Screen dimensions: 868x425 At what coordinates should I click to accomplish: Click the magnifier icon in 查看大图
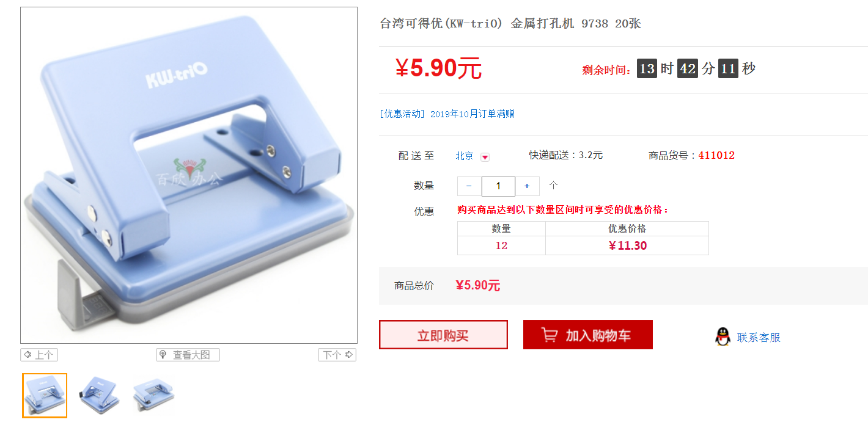(x=163, y=355)
